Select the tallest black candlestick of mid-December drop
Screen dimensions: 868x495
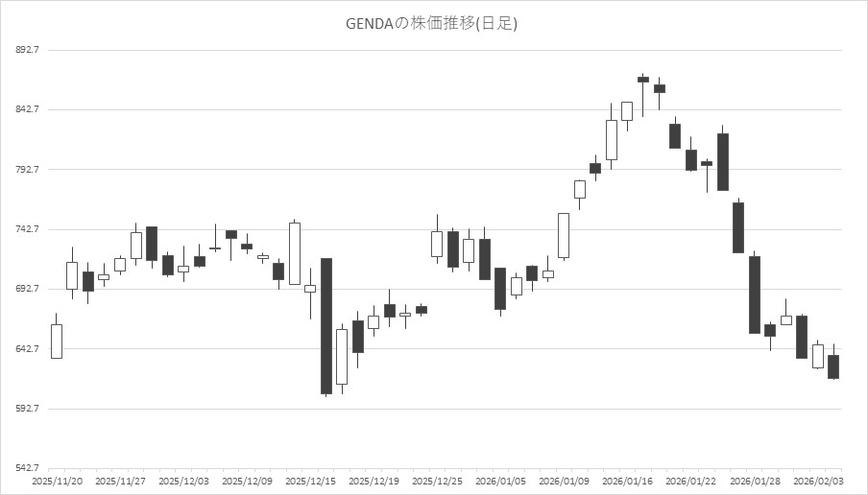[326, 326]
